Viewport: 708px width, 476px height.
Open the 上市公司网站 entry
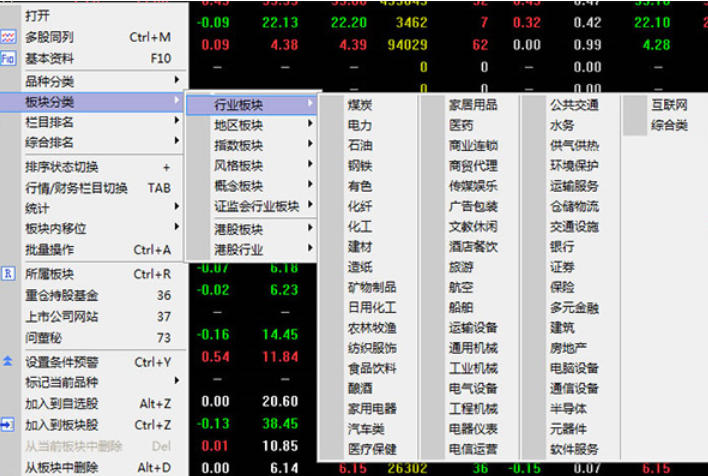point(62,316)
